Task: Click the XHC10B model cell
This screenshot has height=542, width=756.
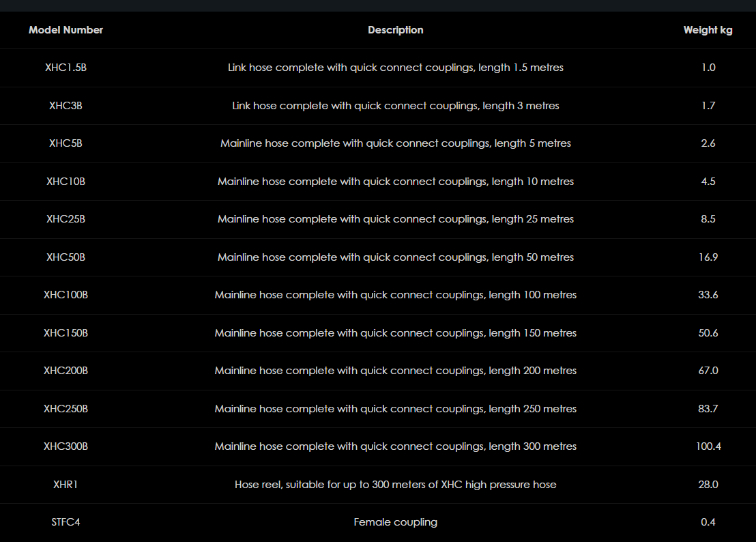Action: [x=66, y=182]
